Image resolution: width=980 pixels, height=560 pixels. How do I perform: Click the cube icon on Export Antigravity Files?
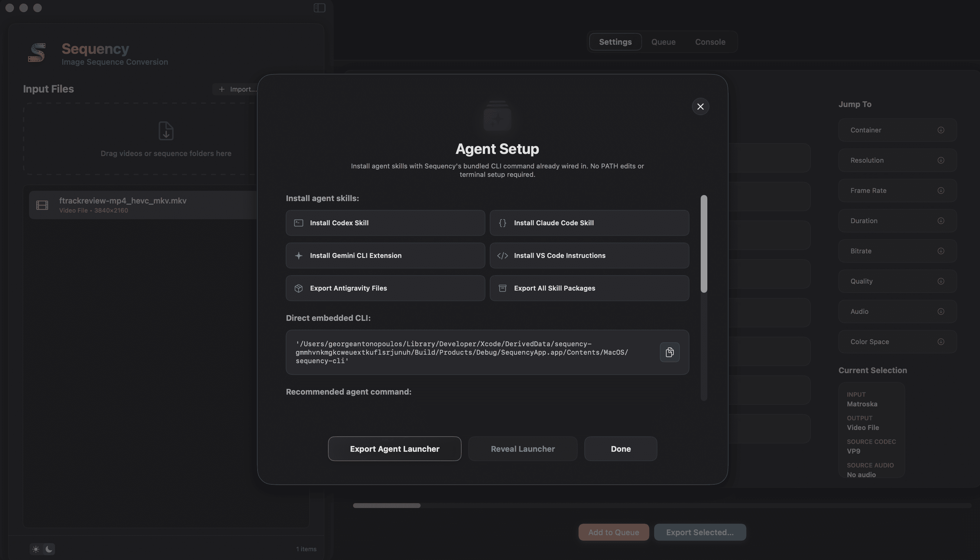click(x=299, y=288)
